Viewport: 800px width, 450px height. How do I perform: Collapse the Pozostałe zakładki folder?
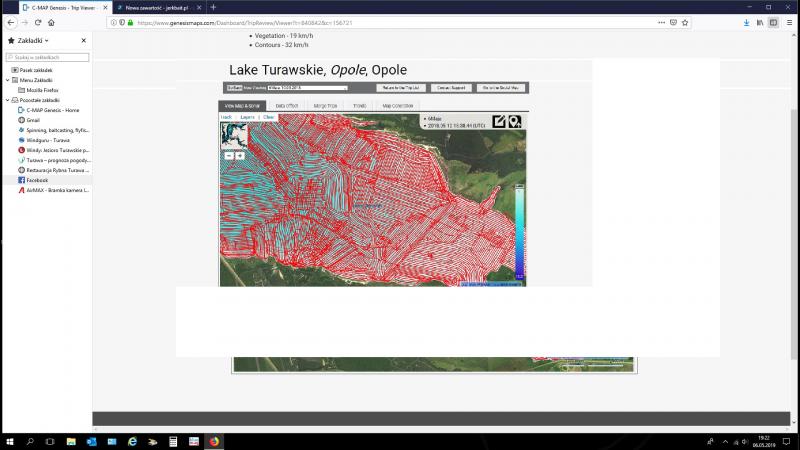pos(8,100)
